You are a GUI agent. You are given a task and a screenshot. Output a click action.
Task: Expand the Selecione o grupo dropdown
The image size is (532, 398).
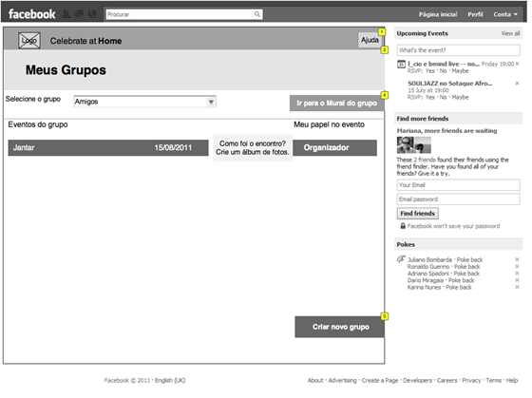click(144, 102)
